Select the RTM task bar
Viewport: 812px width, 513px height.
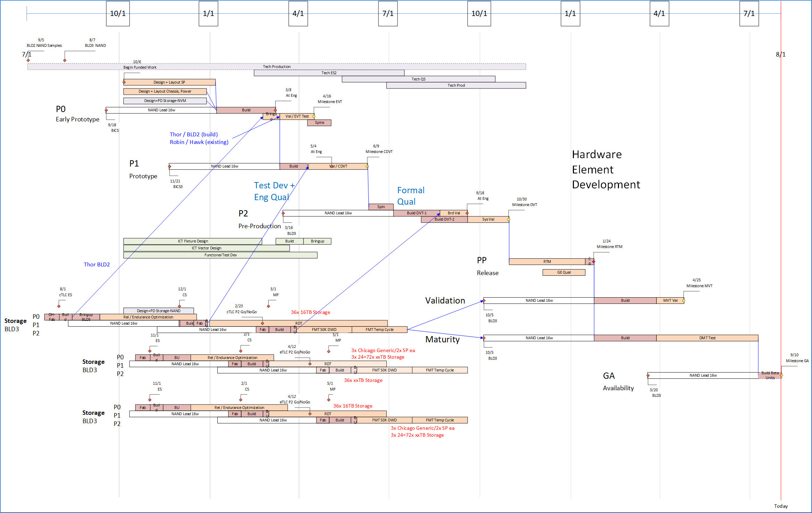[547, 262]
